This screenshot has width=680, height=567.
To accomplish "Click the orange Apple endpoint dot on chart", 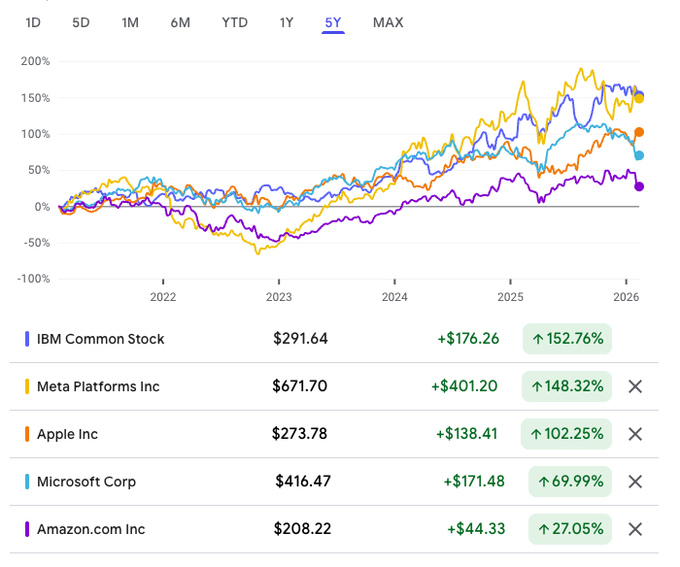I will (639, 132).
